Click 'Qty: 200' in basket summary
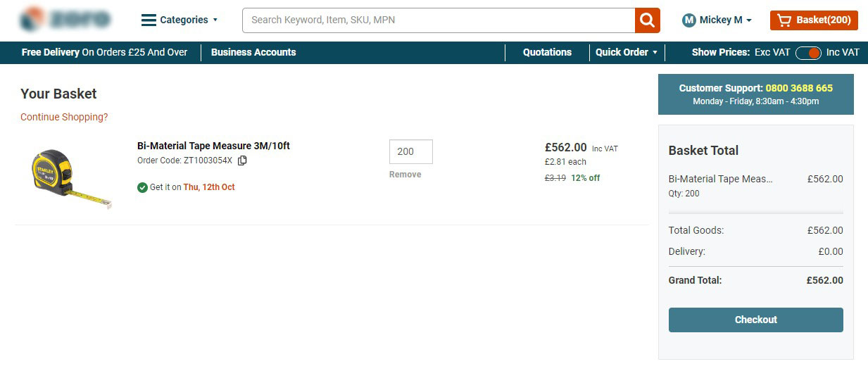868x371 pixels. (684, 194)
